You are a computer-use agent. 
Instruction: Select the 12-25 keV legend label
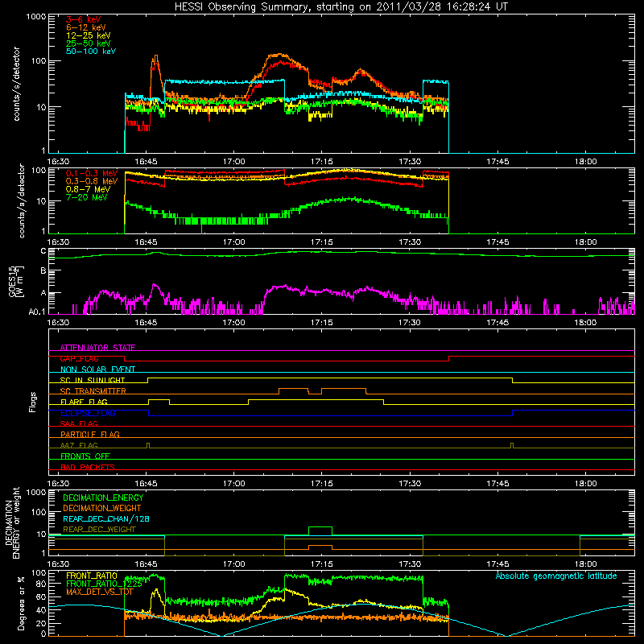point(89,35)
